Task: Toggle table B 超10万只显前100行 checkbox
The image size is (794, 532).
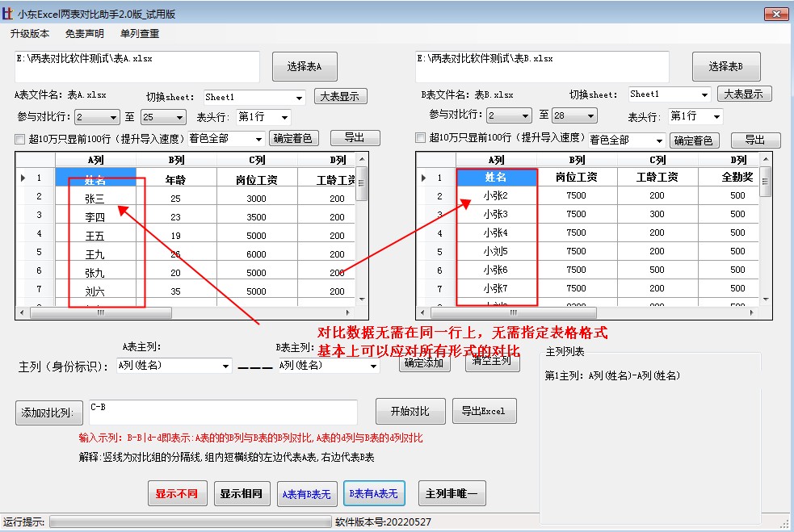Action: [420, 137]
